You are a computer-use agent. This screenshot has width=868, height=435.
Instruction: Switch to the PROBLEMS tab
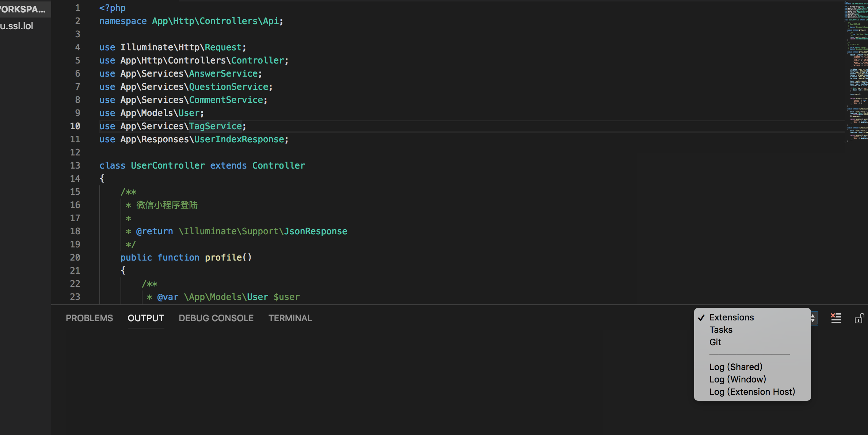point(90,318)
